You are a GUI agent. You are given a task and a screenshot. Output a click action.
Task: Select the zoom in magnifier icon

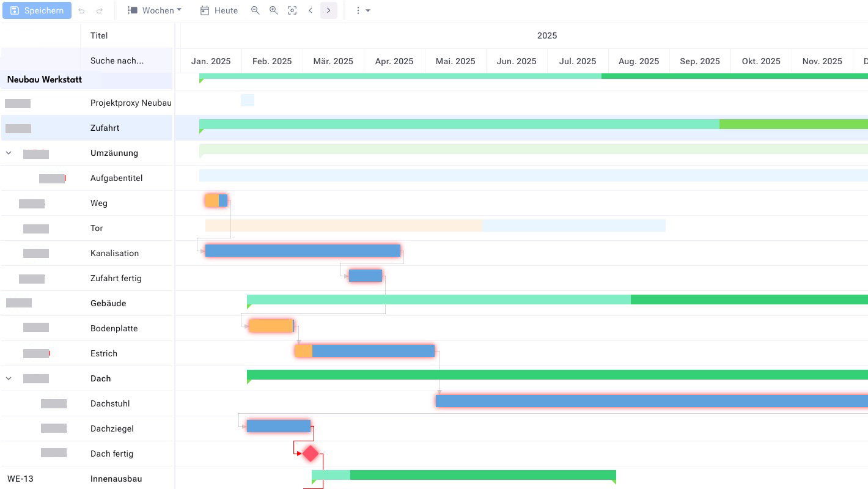273,10
